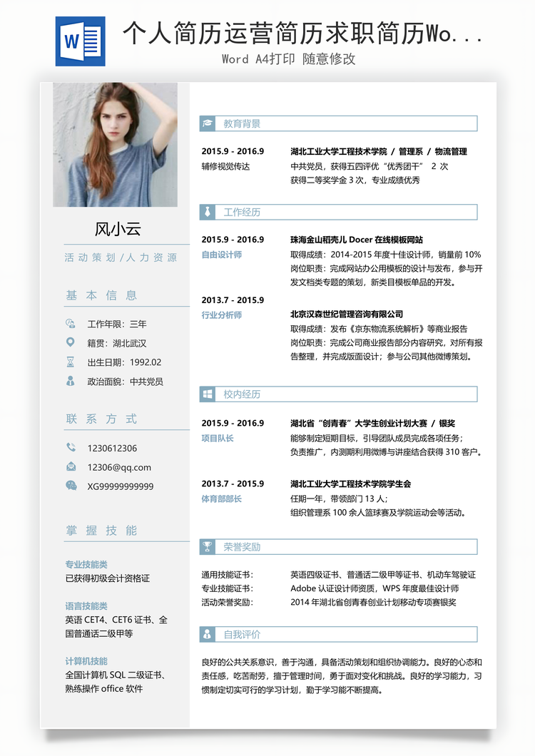Viewport: 535px width, 756px height.
Task: Click 专业技能证书 label
Action: point(228,588)
